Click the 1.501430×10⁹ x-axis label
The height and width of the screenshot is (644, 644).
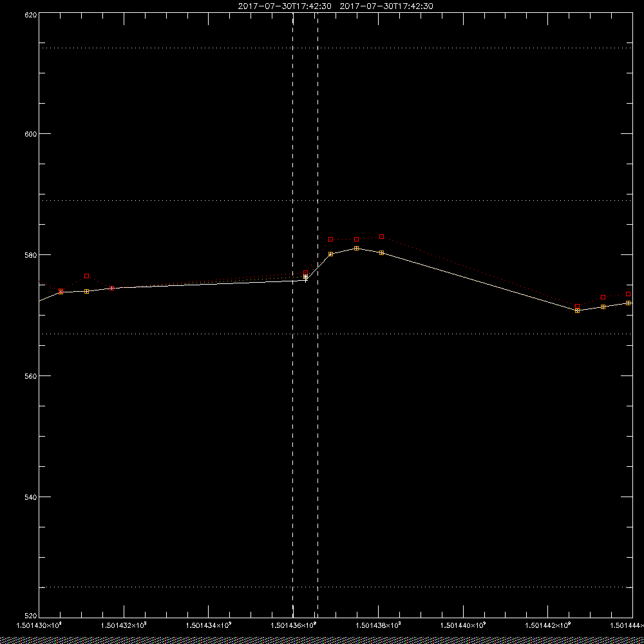tap(39, 625)
